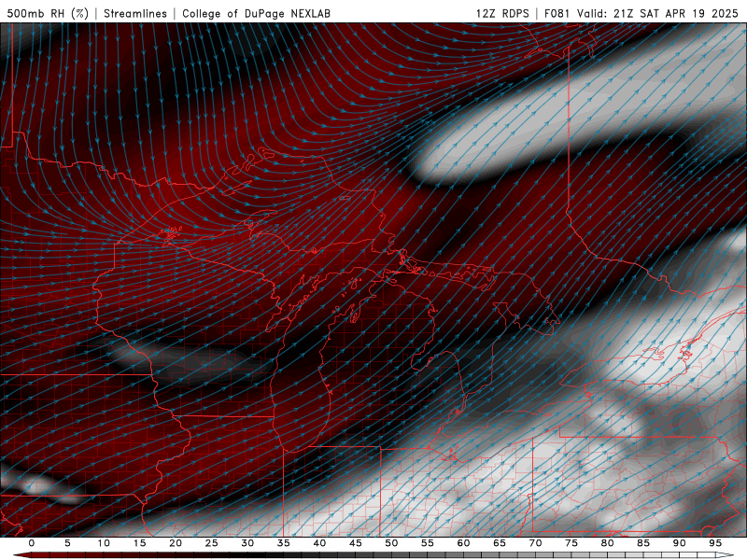Select the '65' colorbar scale label
The height and width of the screenshot is (560, 747).
pyautogui.click(x=500, y=543)
